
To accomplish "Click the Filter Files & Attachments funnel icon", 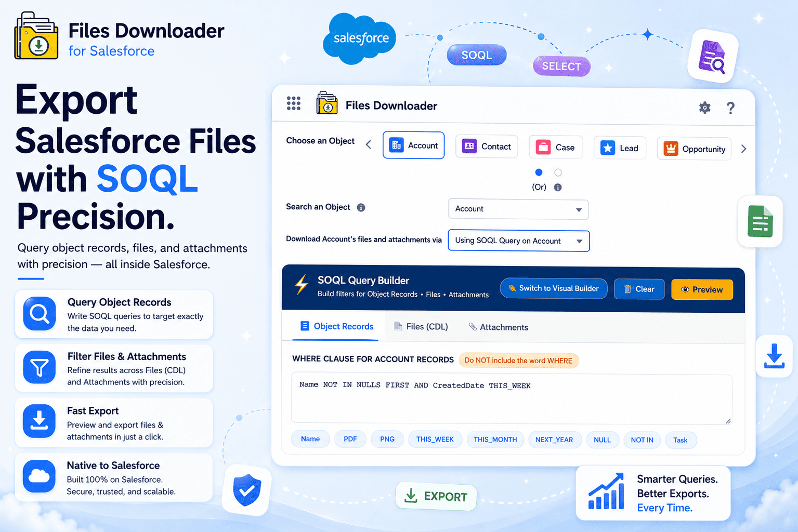I will tap(40, 368).
